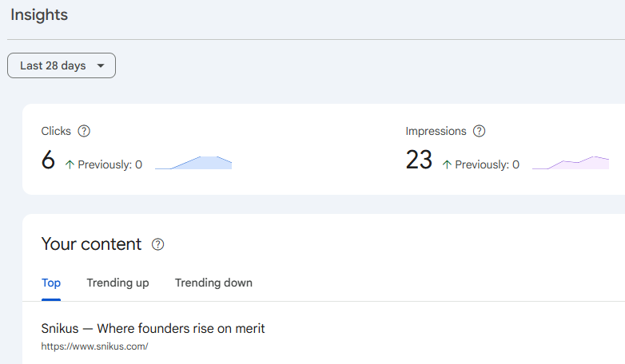Image resolution: width=625 pixels, height=364 pixels.
Task: Click the purple Impressions sparkline chart
Action: tap(571, 163)
